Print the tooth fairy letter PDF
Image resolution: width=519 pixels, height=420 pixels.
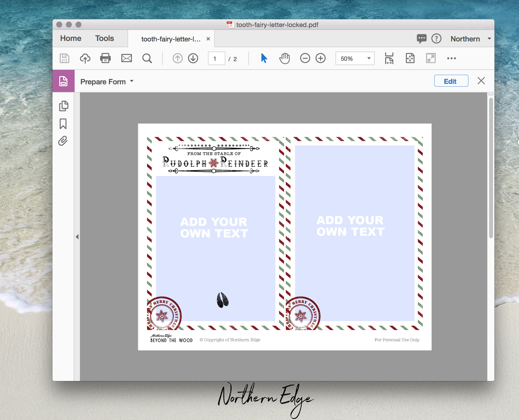105,58
